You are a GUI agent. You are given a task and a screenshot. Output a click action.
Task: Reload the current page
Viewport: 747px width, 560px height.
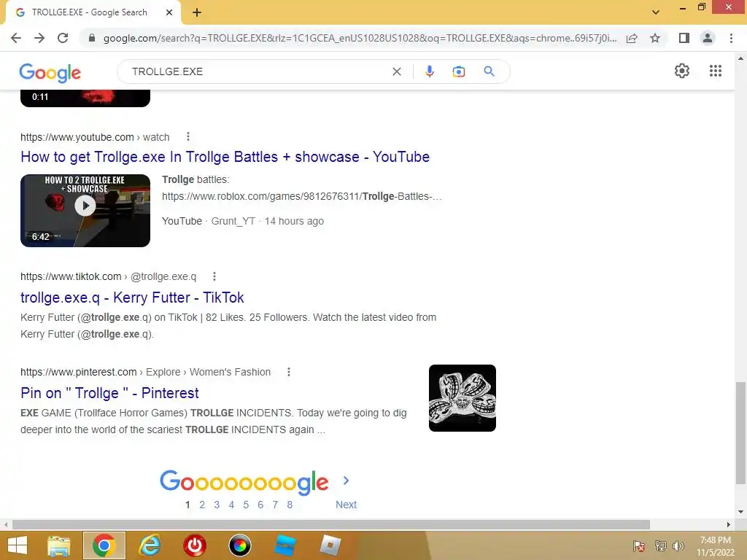pos(63,38)
